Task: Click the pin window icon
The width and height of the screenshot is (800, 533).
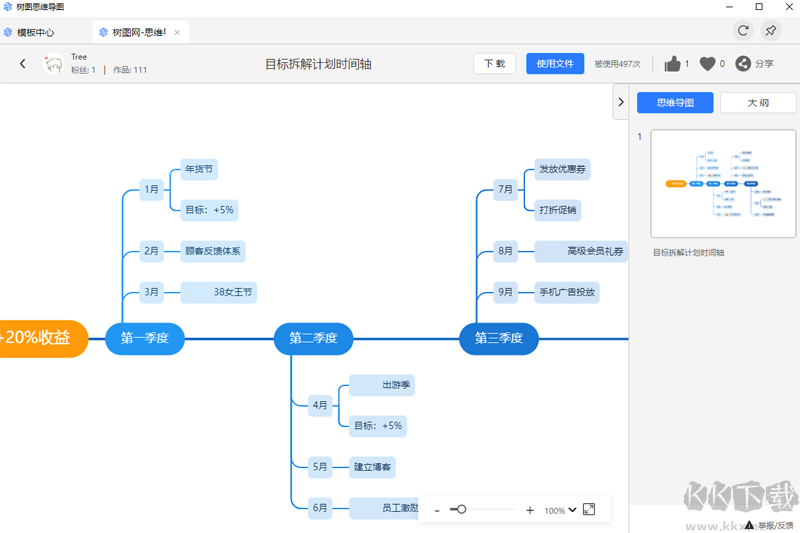Action: 771,31
